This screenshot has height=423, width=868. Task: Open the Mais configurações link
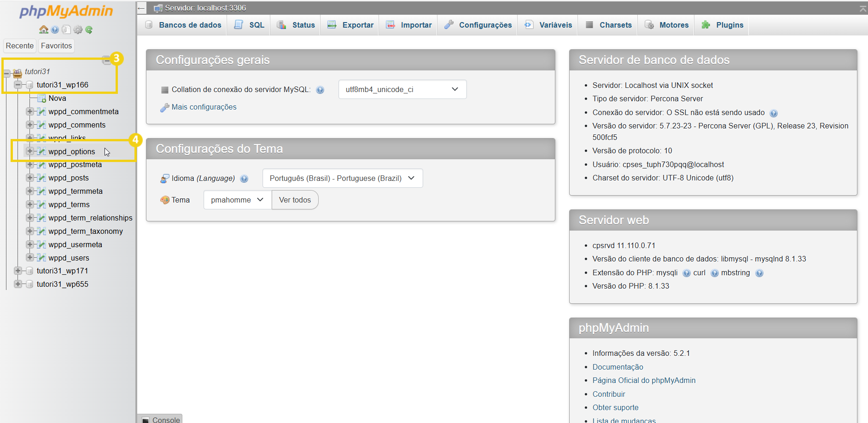click(x=204, y=107)
